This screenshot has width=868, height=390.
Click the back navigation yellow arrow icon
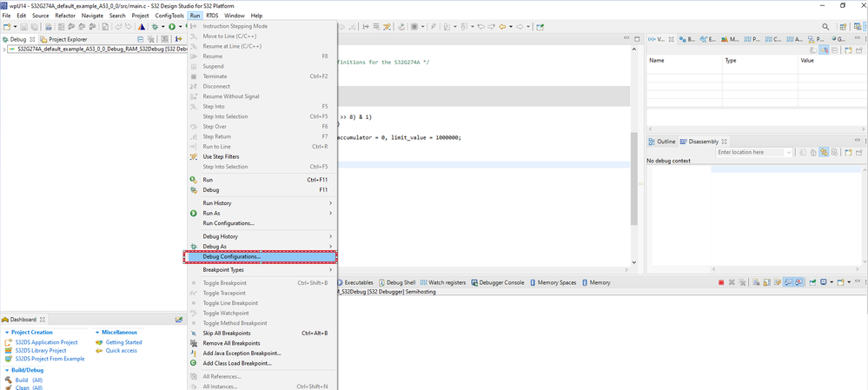pos(502,27)
